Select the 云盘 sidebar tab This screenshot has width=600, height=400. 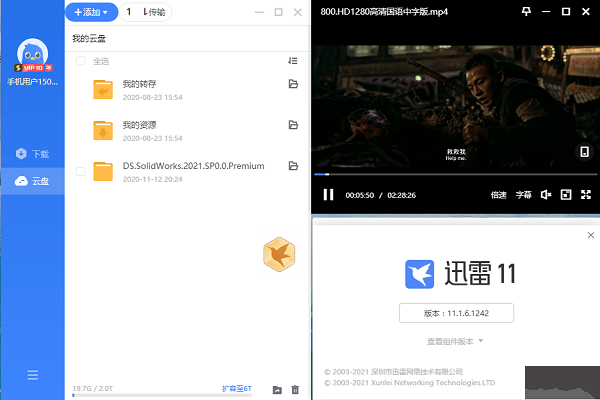(x=32, y=181)
